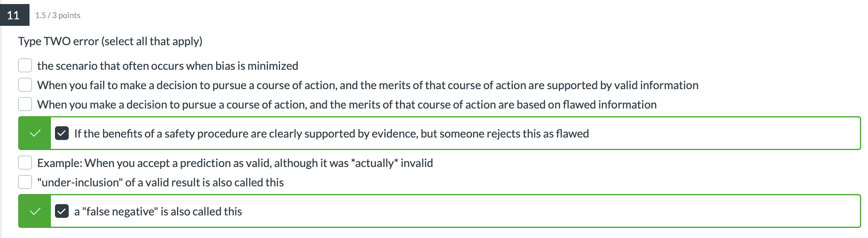Click the "Type TWO error" question text
The height and width of the screenshot is (238, 868).
click(110, 41)
